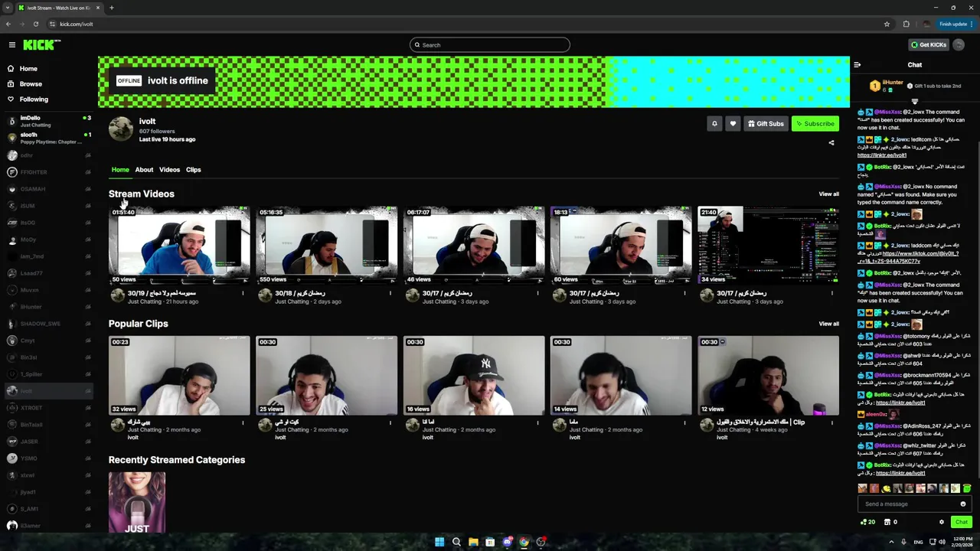
Task: Open the emoji picker in chat input
Action: click(x=963, y=504)
